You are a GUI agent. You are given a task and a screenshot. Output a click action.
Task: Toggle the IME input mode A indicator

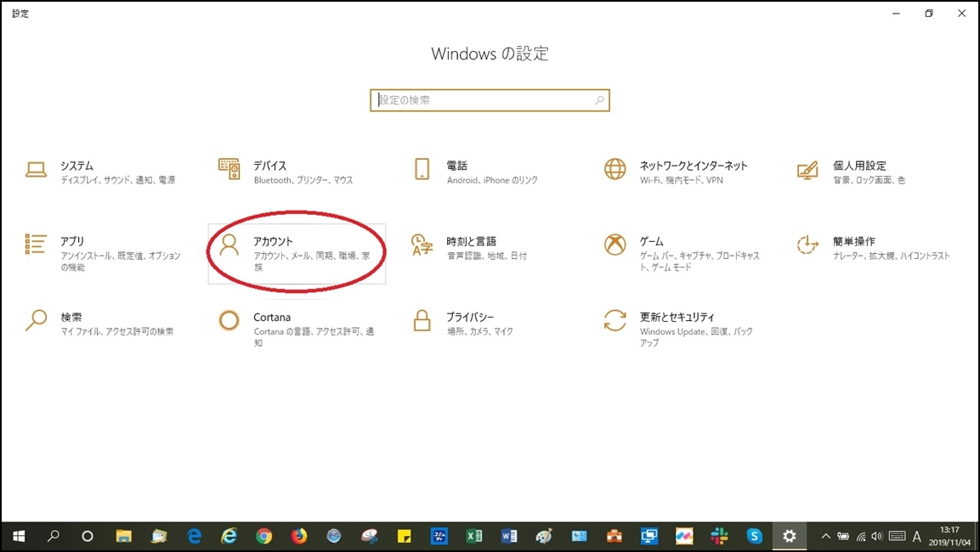(917, 536)
